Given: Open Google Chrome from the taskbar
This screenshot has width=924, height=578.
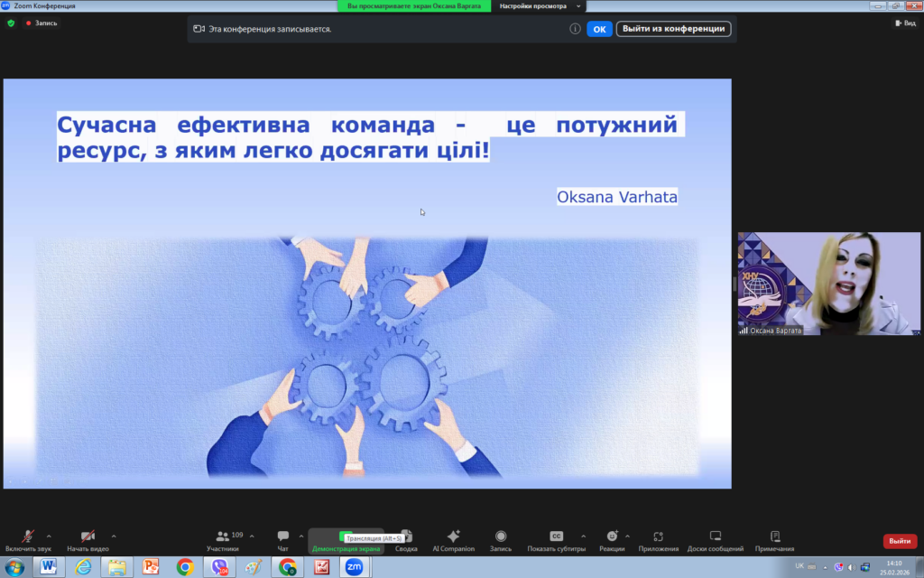Looking at the screenshot, I should pos(185,567).
